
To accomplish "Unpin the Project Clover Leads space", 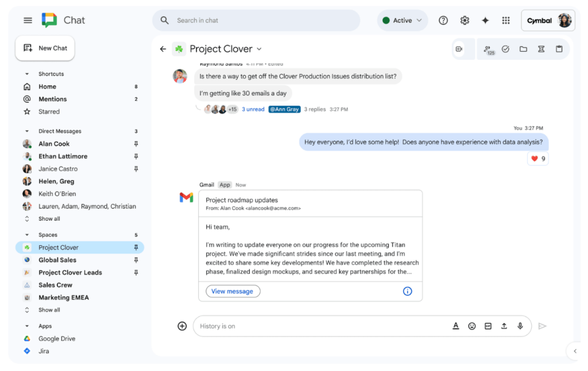I will 136,272.
